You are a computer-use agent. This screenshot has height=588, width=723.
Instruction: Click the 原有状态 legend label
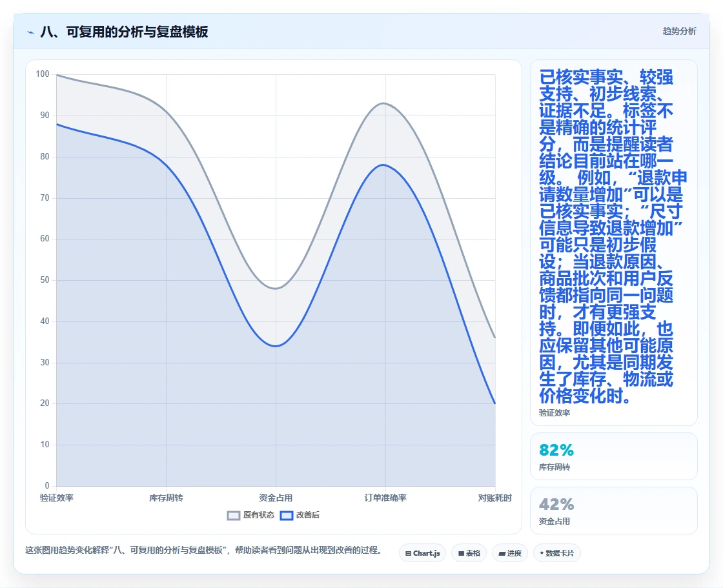pos(259,514)
